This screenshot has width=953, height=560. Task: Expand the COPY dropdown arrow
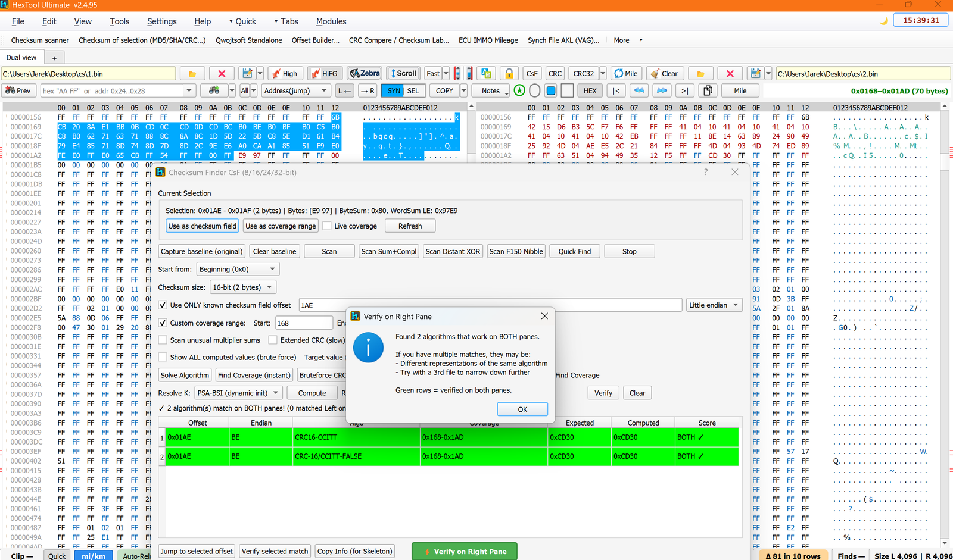coord(464,90)
